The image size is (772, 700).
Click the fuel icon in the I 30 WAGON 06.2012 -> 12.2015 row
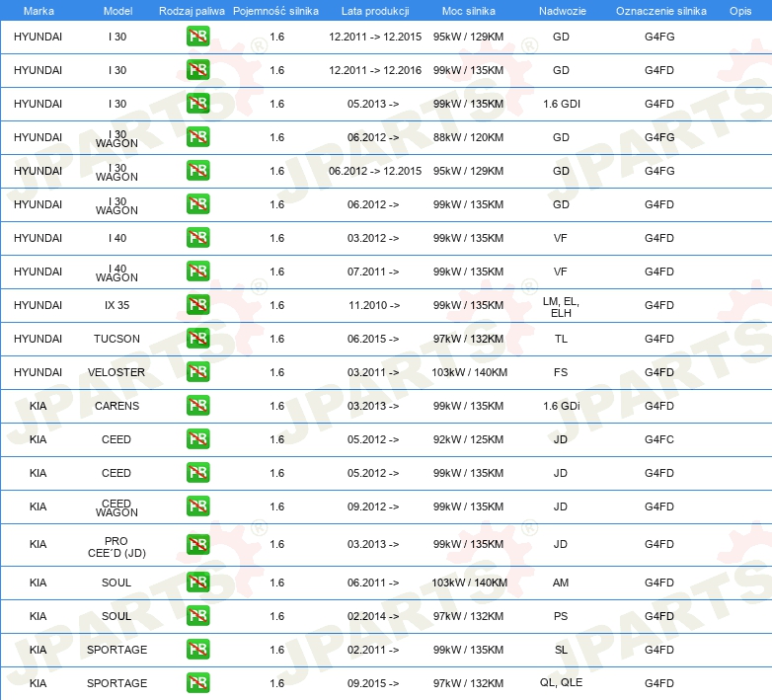[197, 171]
